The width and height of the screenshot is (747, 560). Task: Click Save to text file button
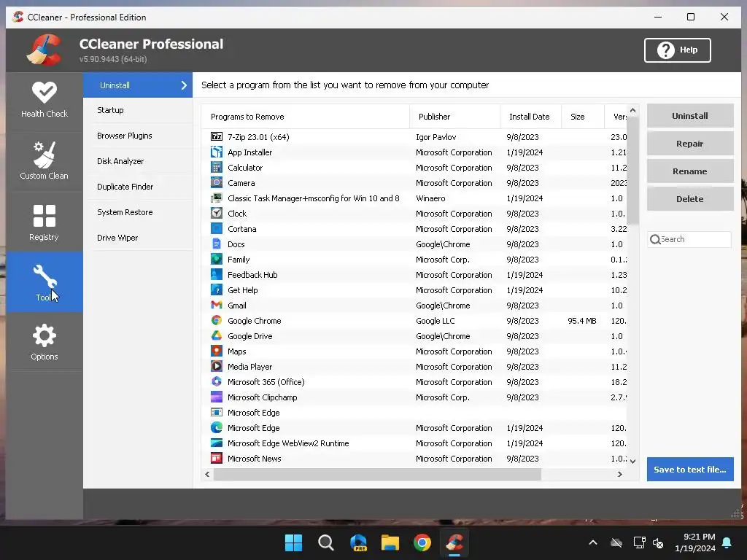[x=690, y=469]
